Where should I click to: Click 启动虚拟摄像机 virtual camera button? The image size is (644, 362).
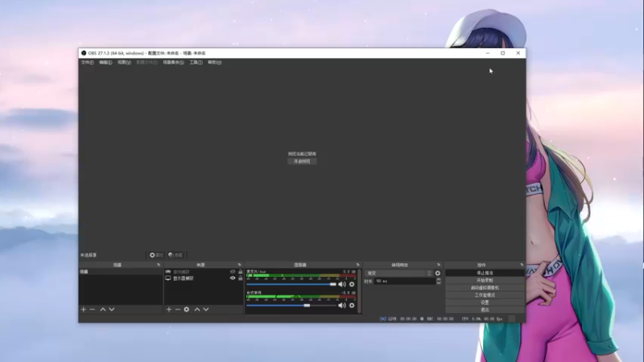point(485,288)
